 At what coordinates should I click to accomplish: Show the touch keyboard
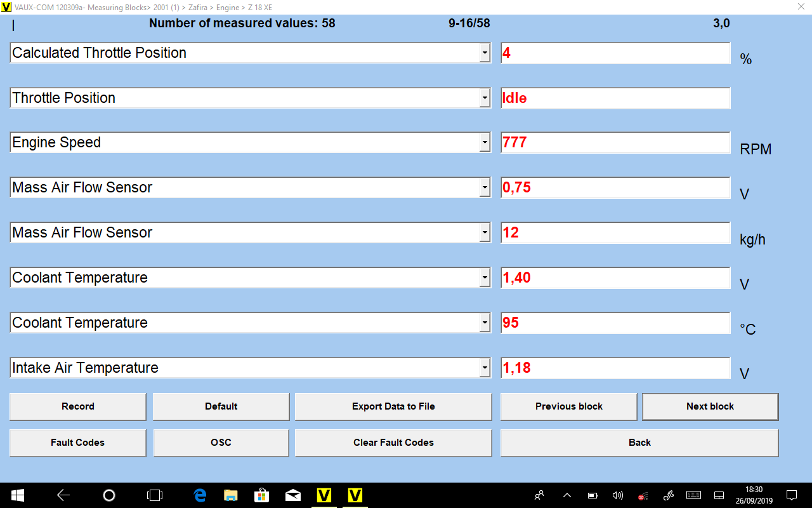[x=693, y=495]
